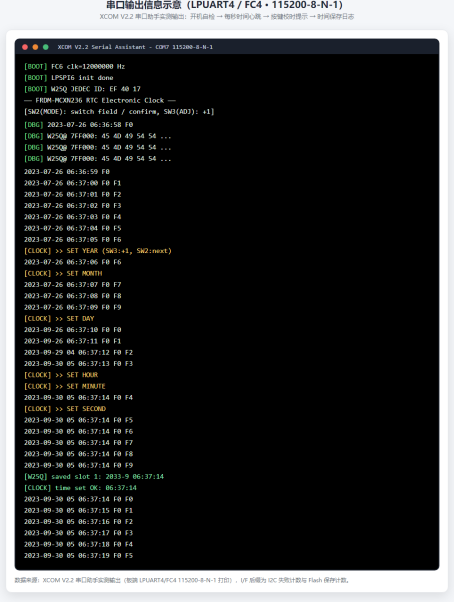
Task: Click the [BOOT] FC6 clk=12000000 Hz line
Action: click(x=75, y=67)
